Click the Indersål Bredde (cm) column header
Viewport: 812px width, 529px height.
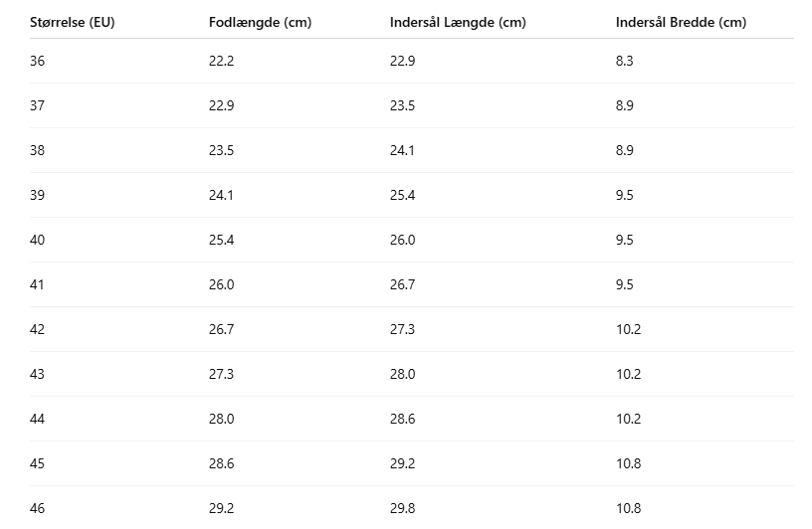click(x=681, y=23)
